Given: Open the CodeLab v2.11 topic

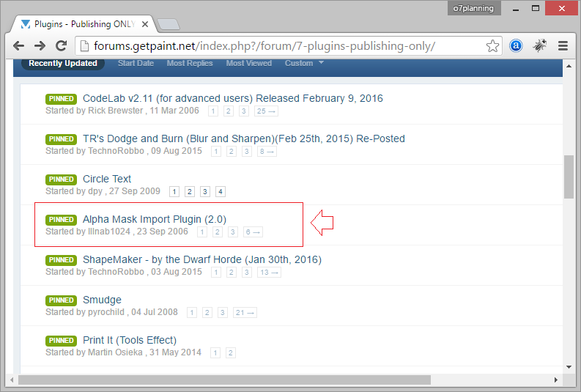Looking at the screenshot, I should (233, 99).
